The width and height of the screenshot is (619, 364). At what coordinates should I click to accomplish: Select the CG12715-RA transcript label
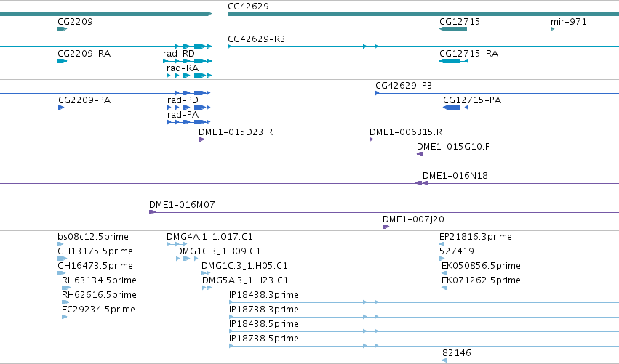[468, 53]
